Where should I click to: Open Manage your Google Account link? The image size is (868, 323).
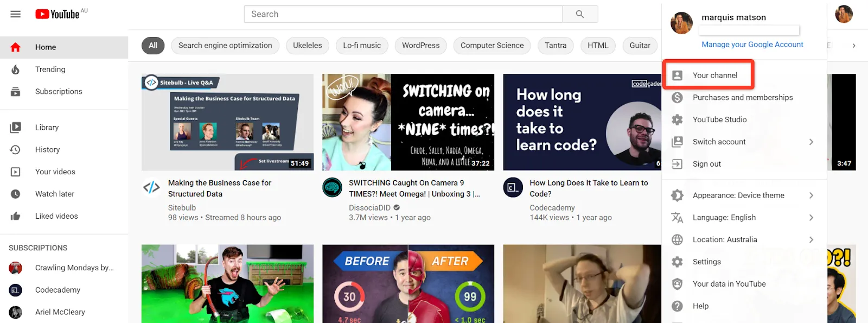click(752, 45)
